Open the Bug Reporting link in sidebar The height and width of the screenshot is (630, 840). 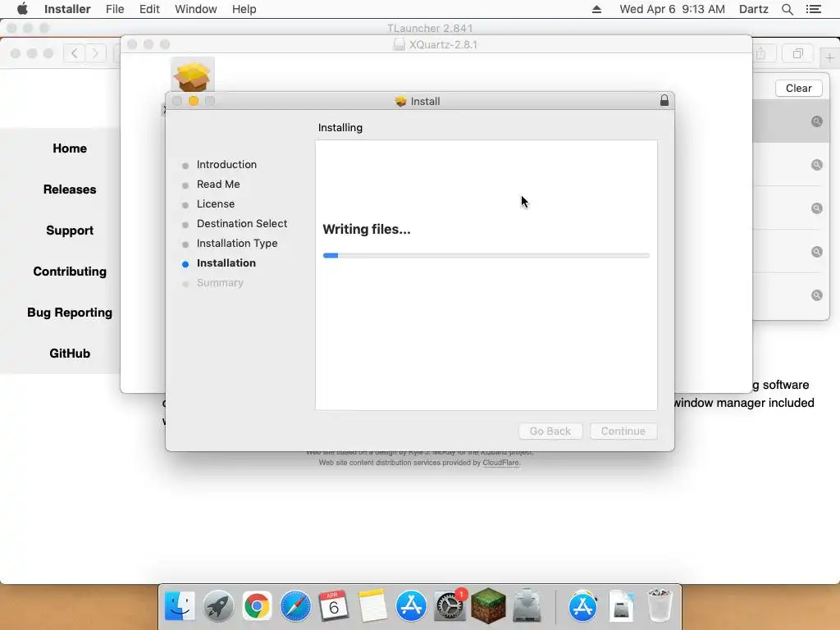70,313
